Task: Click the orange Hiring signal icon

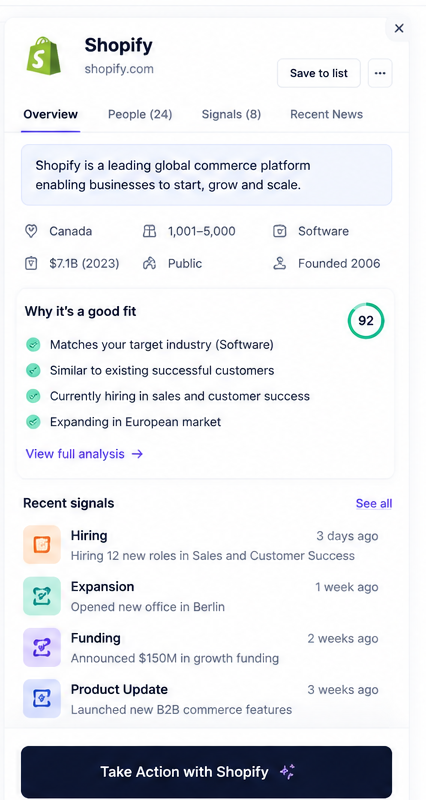Action: 42,544
